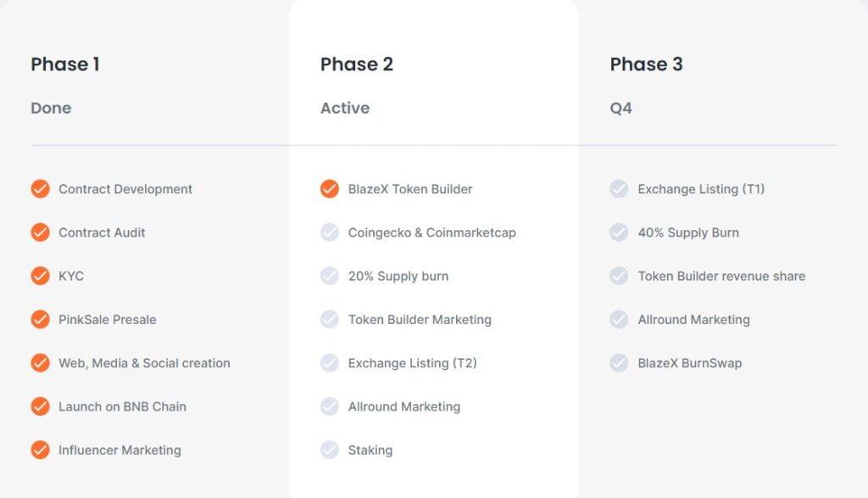Select the Phase 3 heading
Viewport: 868px width, 498px height.
point(646,64)
